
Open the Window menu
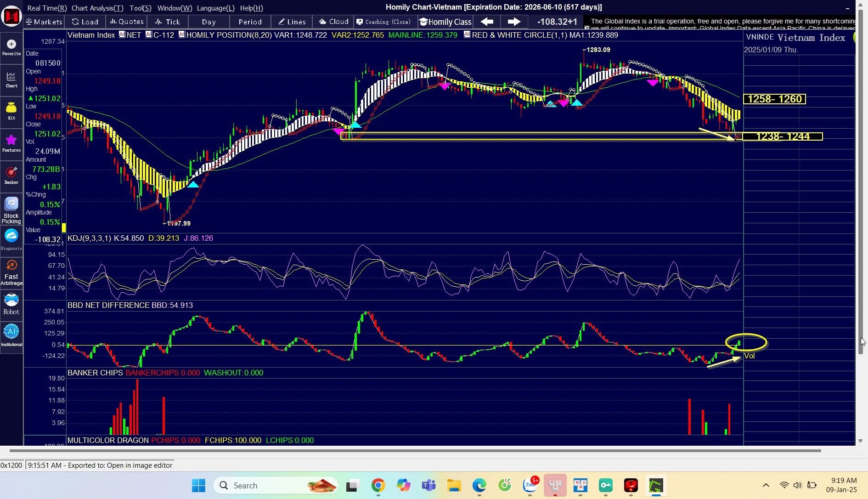tap(175, 8)
